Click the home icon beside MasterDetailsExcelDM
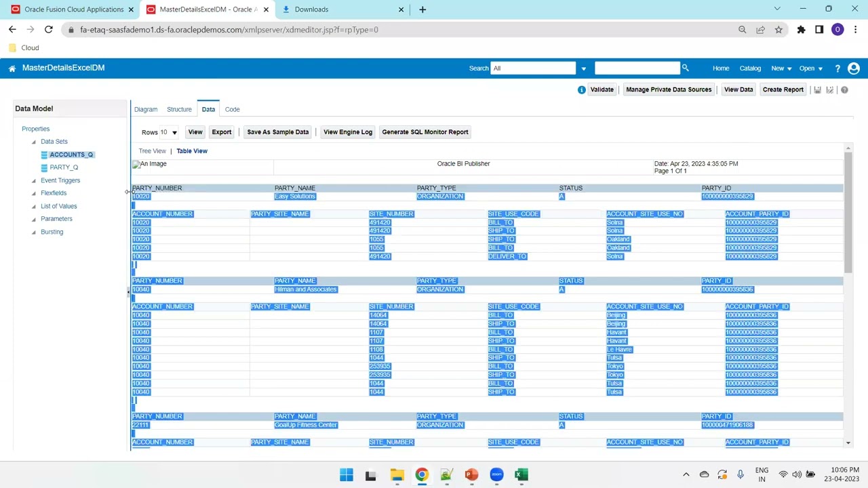This screenshot has width=868, height=488. (12, 68)
